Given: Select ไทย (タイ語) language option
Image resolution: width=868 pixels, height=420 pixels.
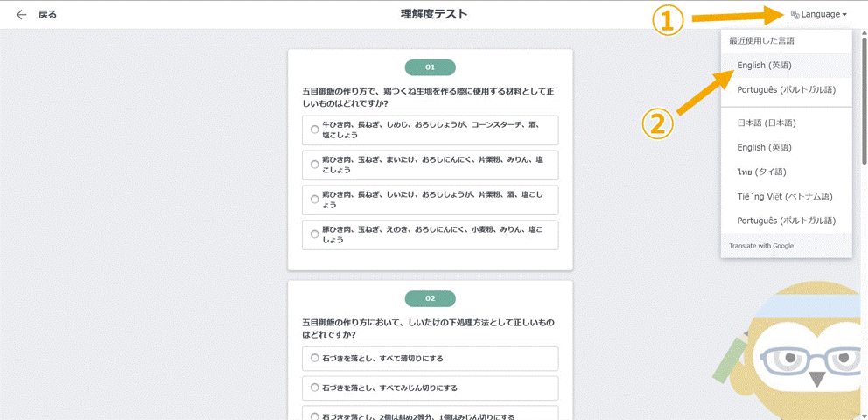Looking at the screenshot, I should [786, 171].
